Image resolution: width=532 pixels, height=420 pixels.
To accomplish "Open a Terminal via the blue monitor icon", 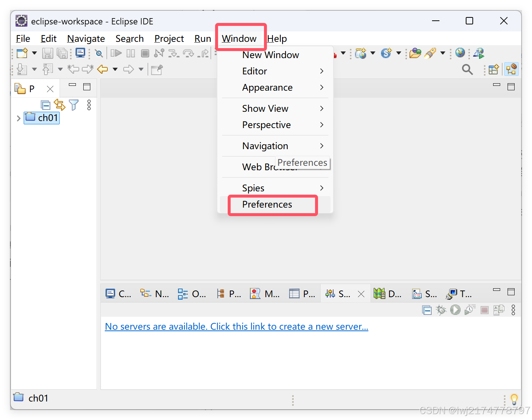I will tap(80, 53).
